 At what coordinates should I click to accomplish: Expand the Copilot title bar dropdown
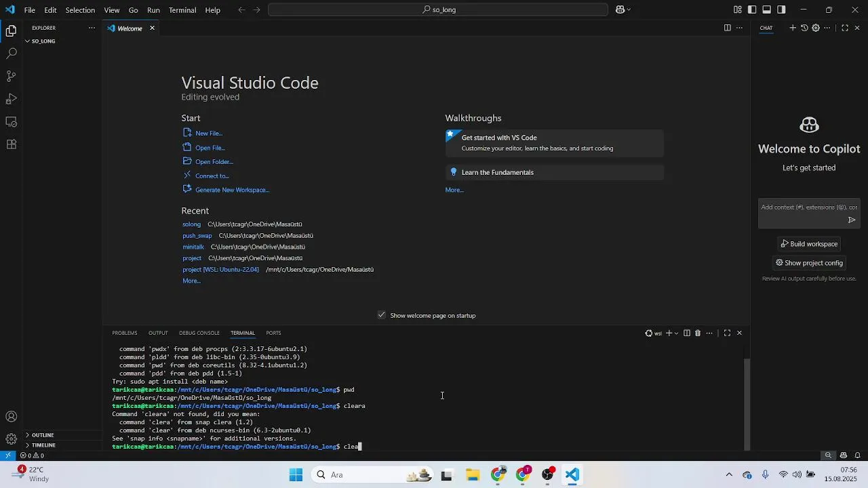pyautogui.click(x=629, y=9)
